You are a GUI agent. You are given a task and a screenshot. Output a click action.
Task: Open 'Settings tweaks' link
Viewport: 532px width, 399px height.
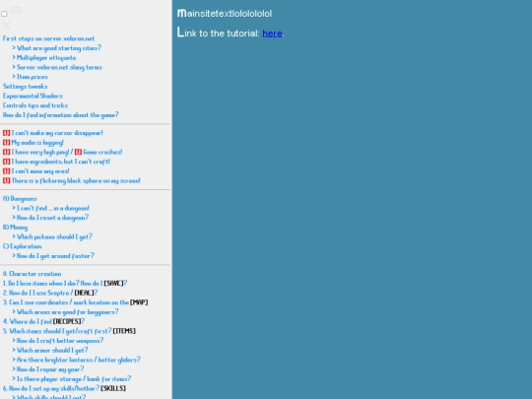click(x=25, y=86)
